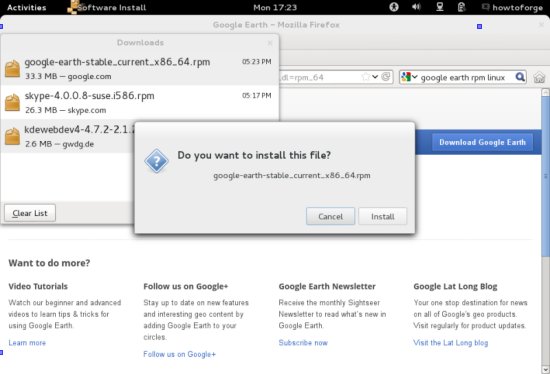Open the accessibility icon in top bar
This screenshot has width=550, height=374.
[394, 7]
